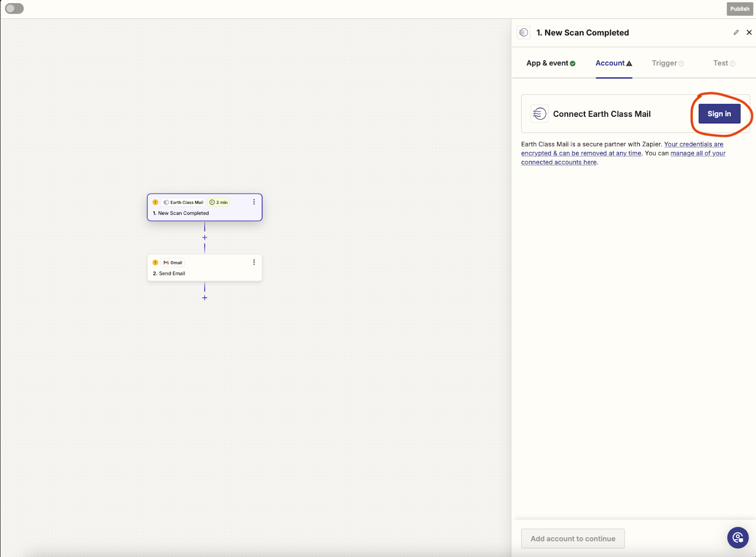Open the help chat bubble icon
This screenshot has height=557, width=756.
tap(738, 538)
